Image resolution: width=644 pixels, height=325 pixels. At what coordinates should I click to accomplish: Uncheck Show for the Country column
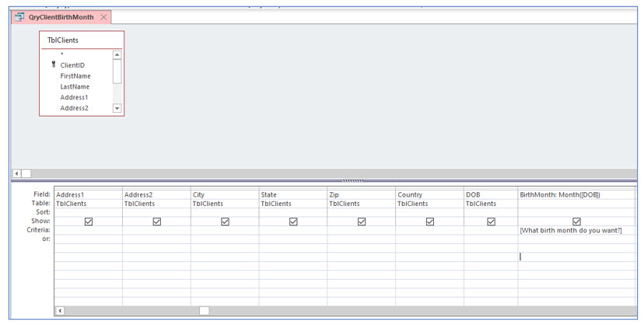[430, 222]
